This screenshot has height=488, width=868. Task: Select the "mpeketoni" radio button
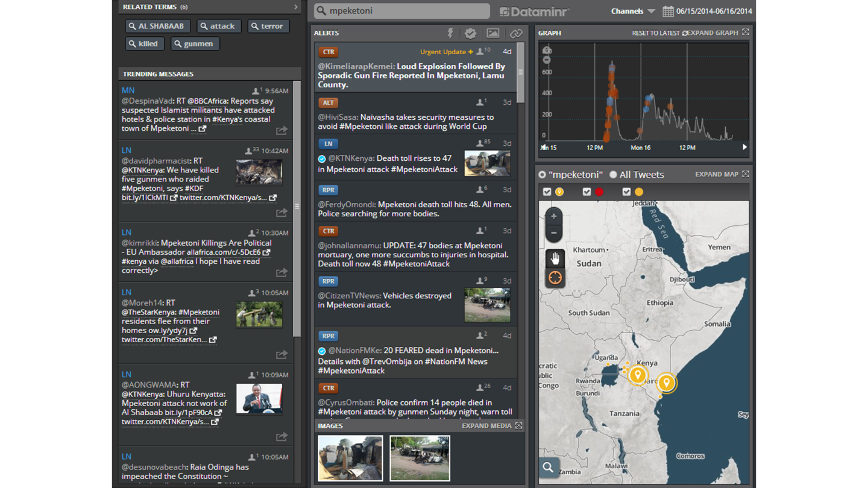pyautogui.click(x=542, y=175)
